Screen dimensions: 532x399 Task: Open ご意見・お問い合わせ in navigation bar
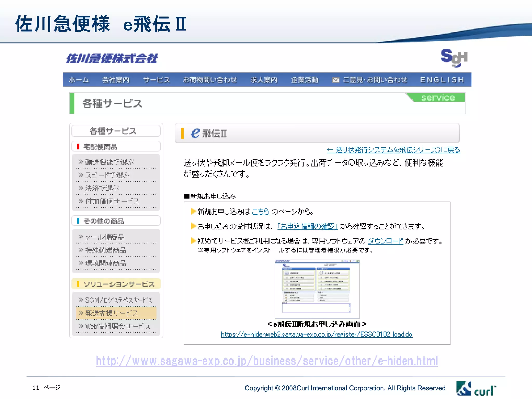[375, 80]
